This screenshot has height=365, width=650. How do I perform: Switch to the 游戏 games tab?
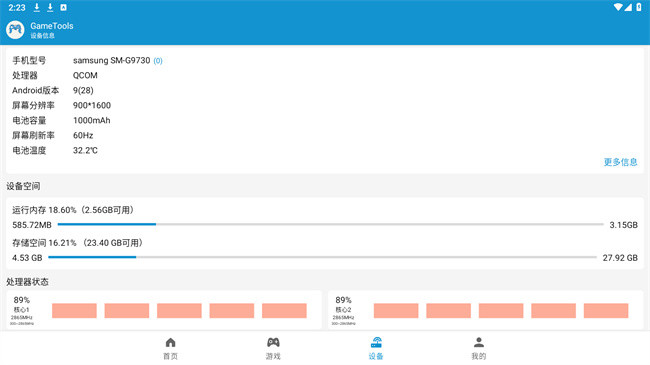pyautogui.click(x=273, y=348)
